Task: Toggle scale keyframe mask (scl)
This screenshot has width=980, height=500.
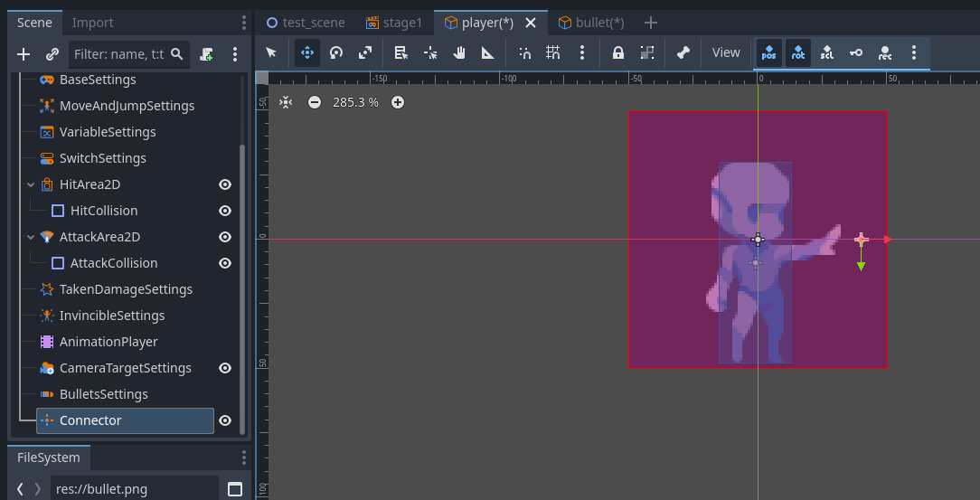Action: click(x=827, y=52)
